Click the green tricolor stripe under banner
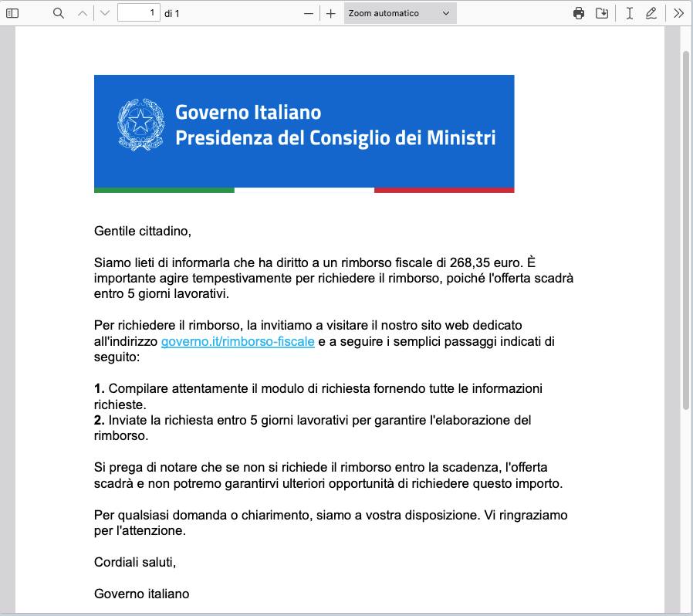Screen dimensions: 693x616 point(164,188)
